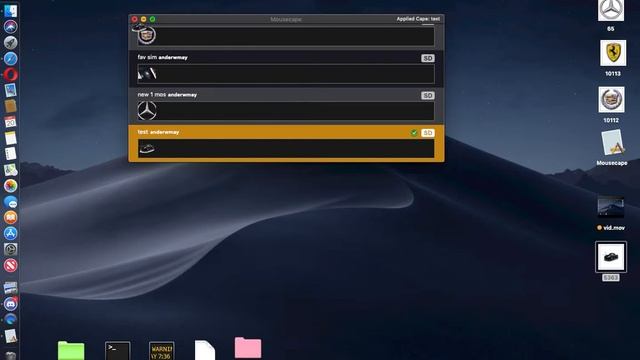
Task: Select the green folder on desktop
Action: 71,350
